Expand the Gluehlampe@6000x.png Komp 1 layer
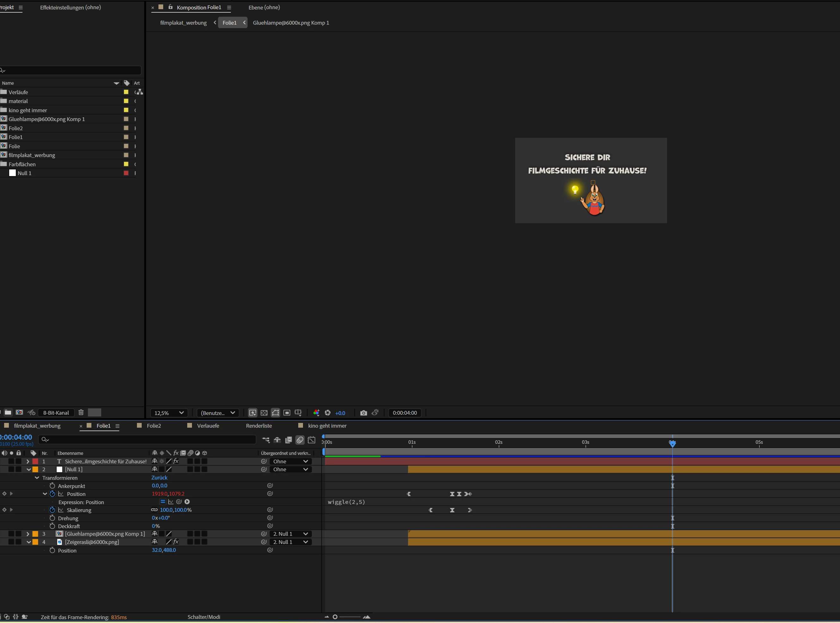The width and height of the screenshot is (840, 623). click(x=28, y=534)
